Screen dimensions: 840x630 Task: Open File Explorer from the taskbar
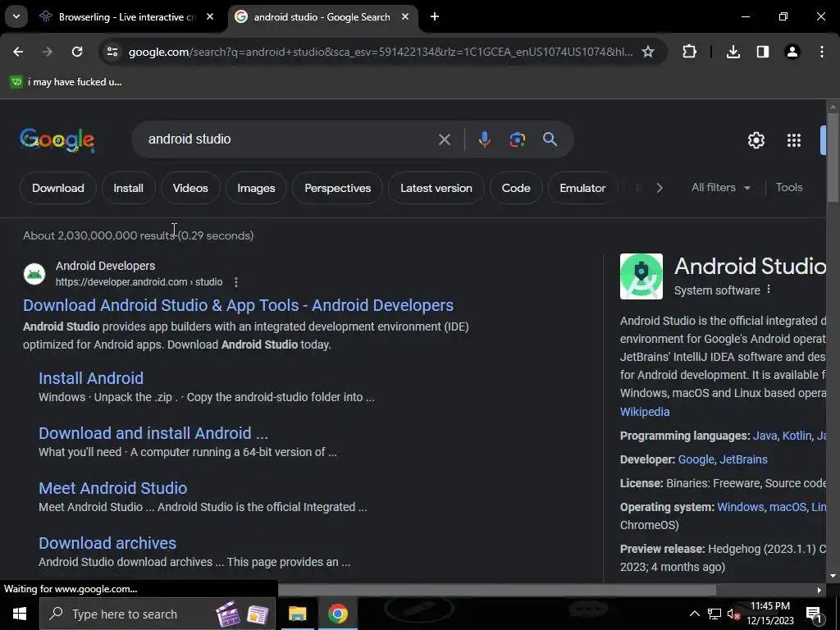(x=297, y=614)
